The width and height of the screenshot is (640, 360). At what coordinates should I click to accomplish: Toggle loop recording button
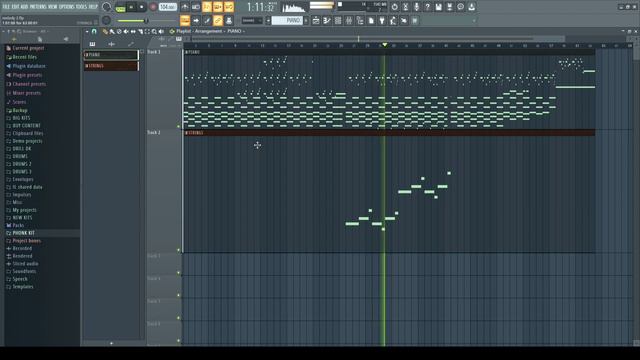229,7
